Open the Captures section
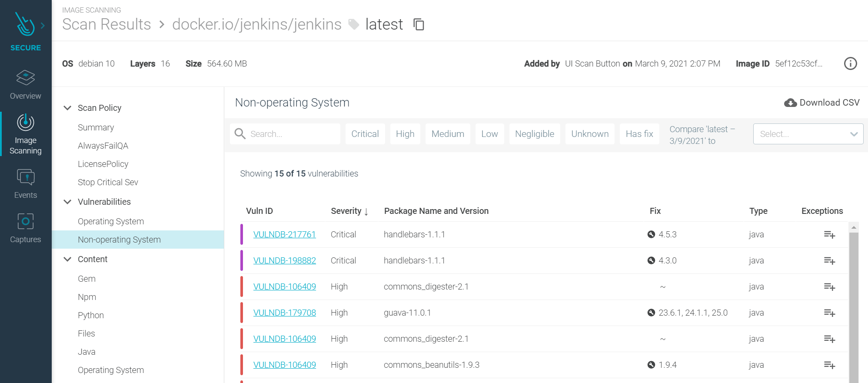 point(26,228)
